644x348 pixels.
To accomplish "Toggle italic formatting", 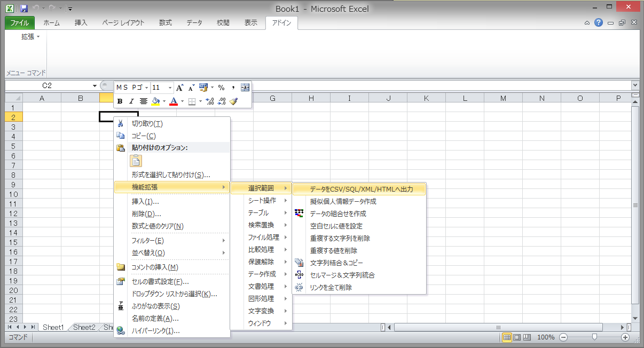I will (133, 100).
